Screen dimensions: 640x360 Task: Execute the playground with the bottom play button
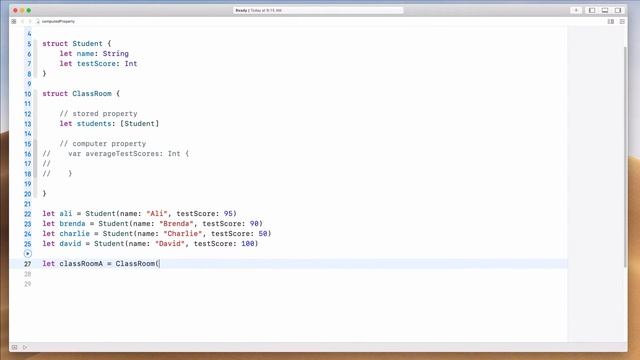pos(25,347)
